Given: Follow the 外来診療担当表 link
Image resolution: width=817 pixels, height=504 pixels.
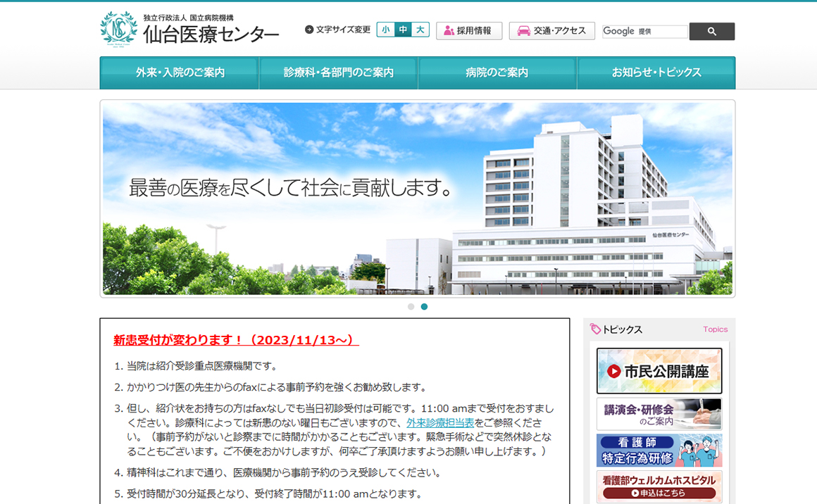Looking at the screenshot, I should (x=440, y=423).
